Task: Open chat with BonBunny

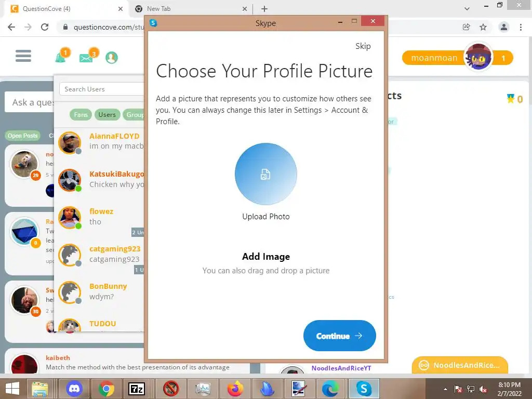Action: pos(100,292)
